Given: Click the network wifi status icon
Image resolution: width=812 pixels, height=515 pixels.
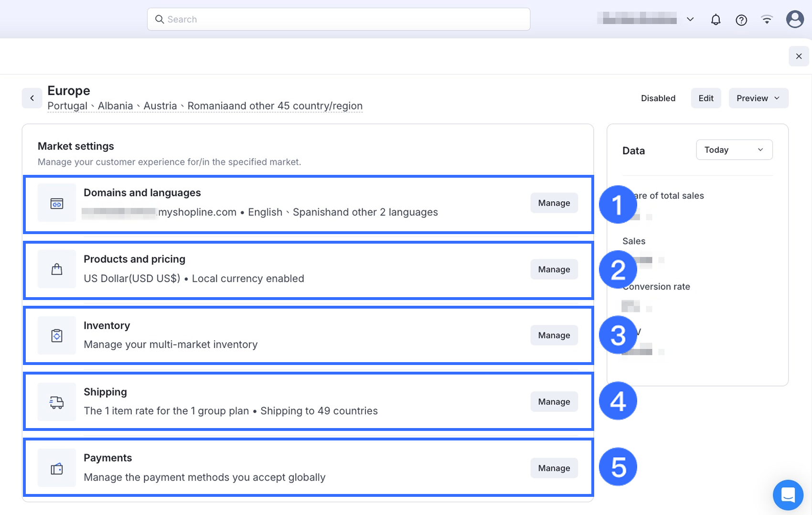Looking at the screenshot, I should click(767, 20).
